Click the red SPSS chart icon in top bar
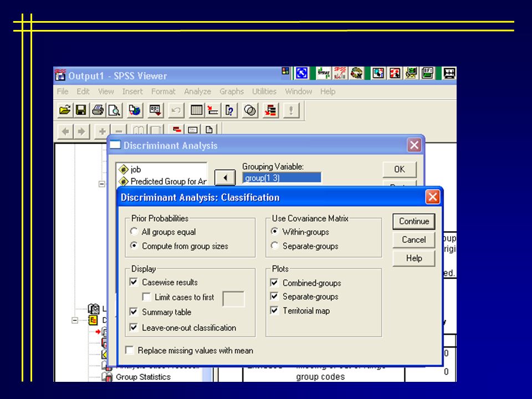The height and width of the screenshot is (399, 532). [x=340, y=73]
